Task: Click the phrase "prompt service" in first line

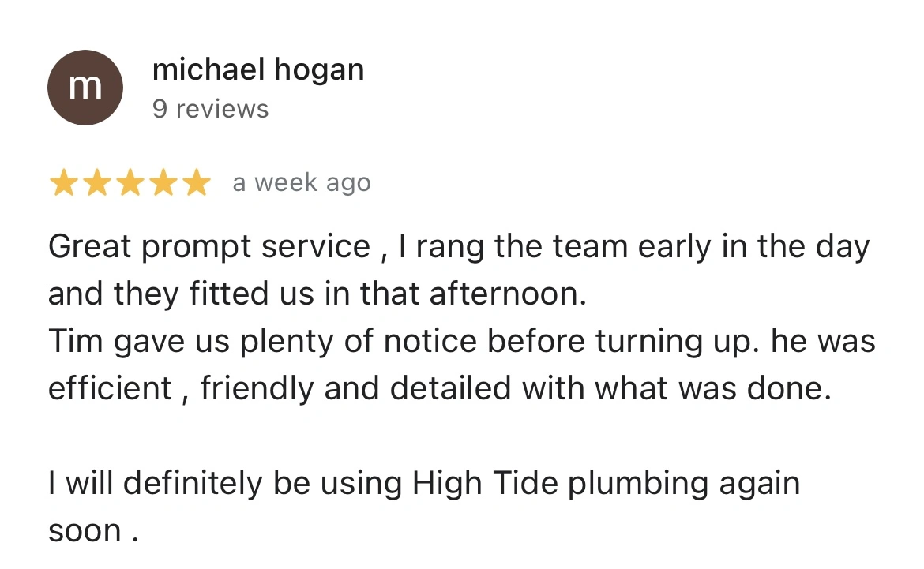Action: [256, 247]
